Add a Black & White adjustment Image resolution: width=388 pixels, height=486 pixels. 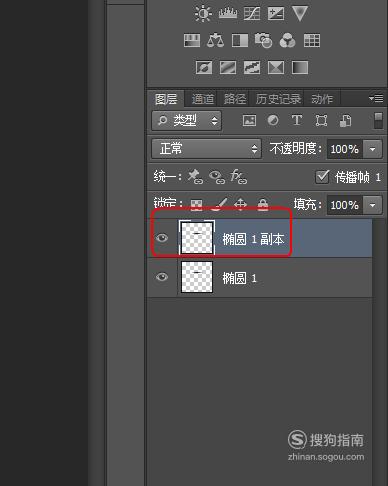click(240, 41)
